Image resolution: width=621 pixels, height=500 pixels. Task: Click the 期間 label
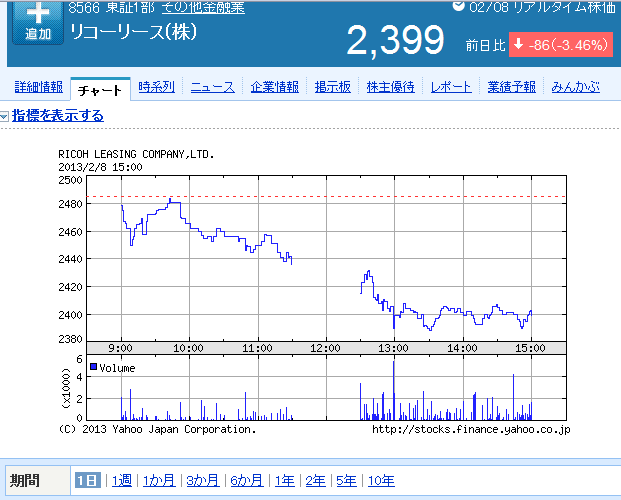click(25, 481)
